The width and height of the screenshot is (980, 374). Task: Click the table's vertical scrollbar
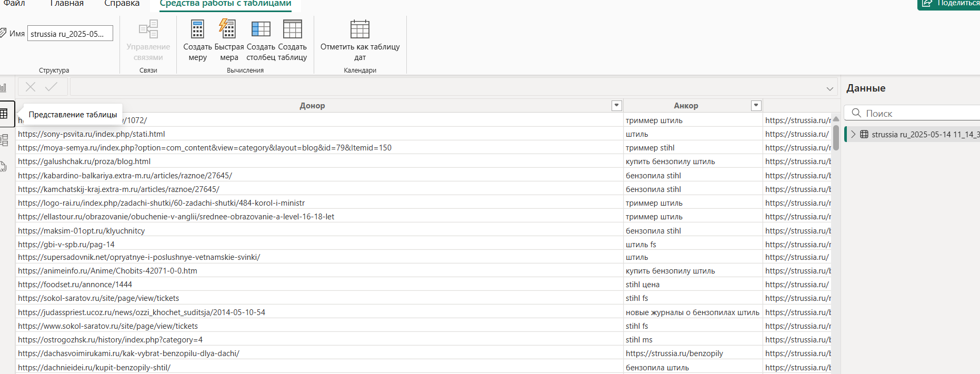(836, 138)
